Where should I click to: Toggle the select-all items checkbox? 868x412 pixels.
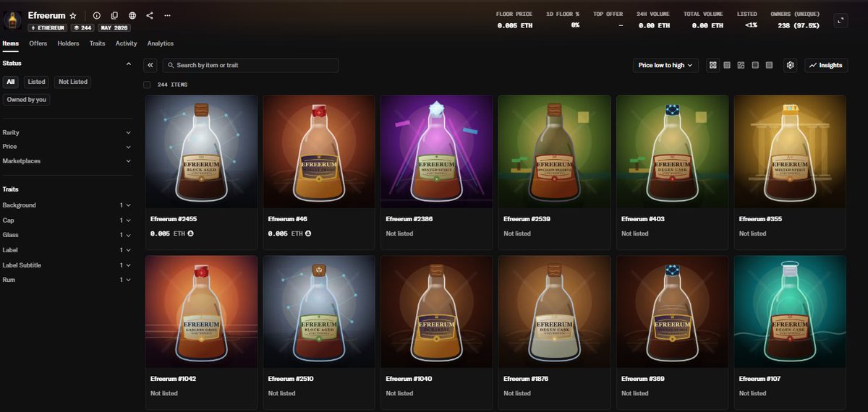coord(148,85)
